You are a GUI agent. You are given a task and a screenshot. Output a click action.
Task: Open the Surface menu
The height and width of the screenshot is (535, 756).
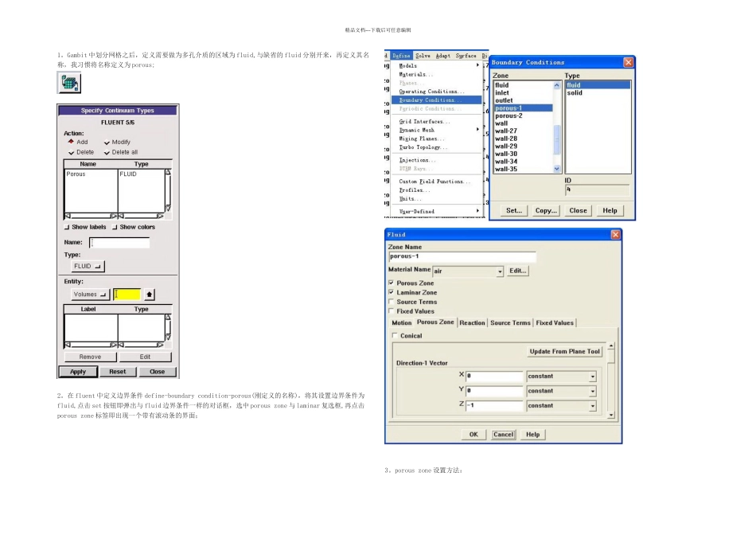click(466, 56)
